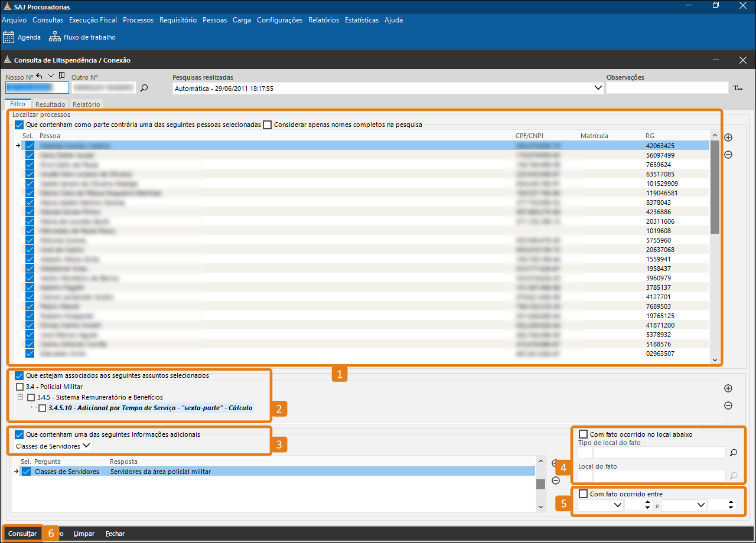Click the RG value 101529909
This screenshot has width=756, height=543.
click(x=662, y=184)
